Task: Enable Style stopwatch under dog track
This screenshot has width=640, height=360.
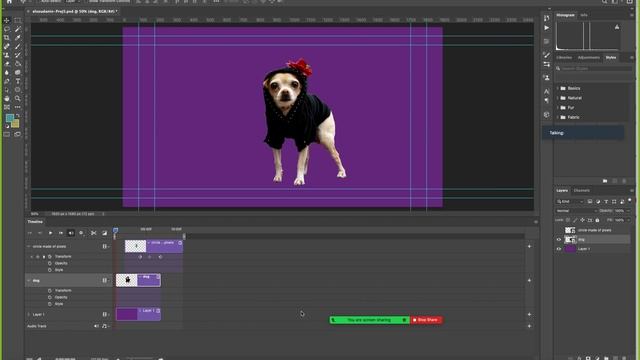Action: click(50, 304)
